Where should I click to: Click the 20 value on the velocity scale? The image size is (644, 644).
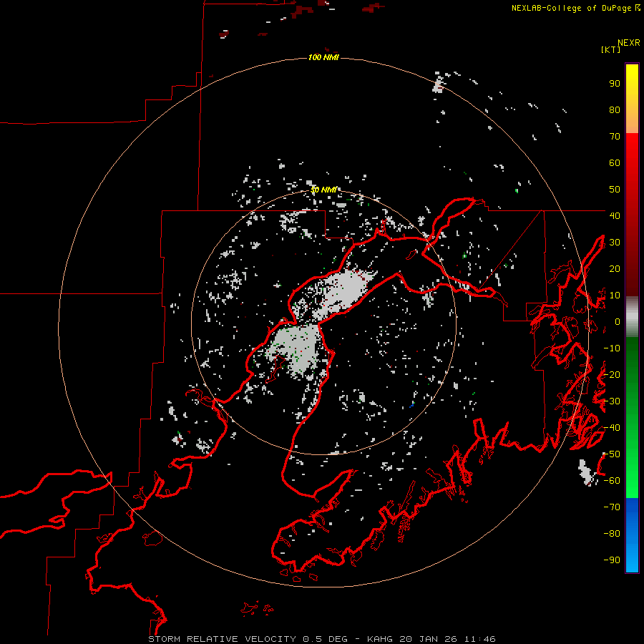(x=615, y=268)
